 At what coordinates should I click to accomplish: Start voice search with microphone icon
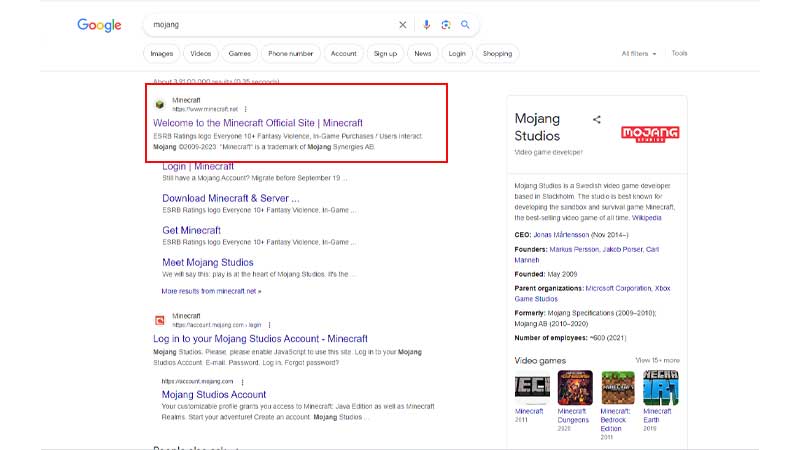[426, 24]
